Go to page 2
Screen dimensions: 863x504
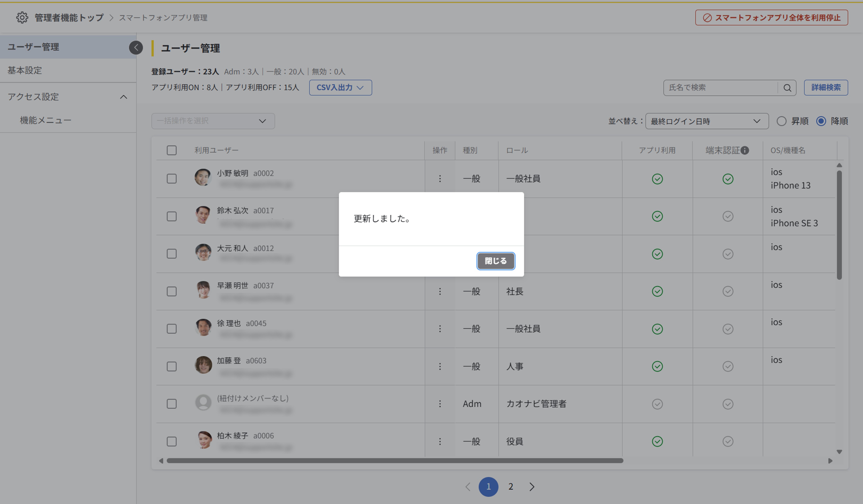pyautogui.click(x=511, y=487)
